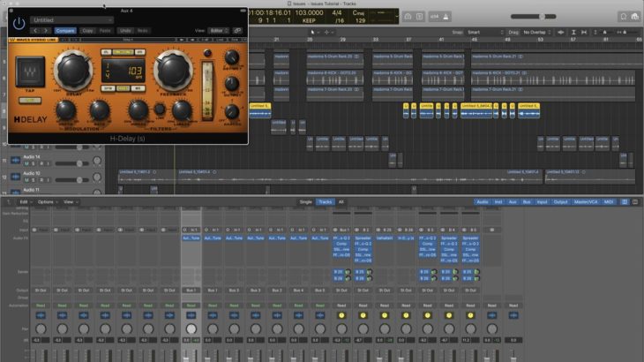Open the Untitled preset dropdown in plugin window
The height and width of the screenshot is (362, 644).
tap(71, 20)
